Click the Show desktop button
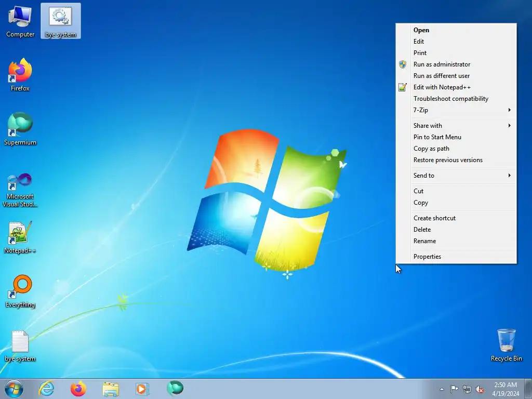 528,389
